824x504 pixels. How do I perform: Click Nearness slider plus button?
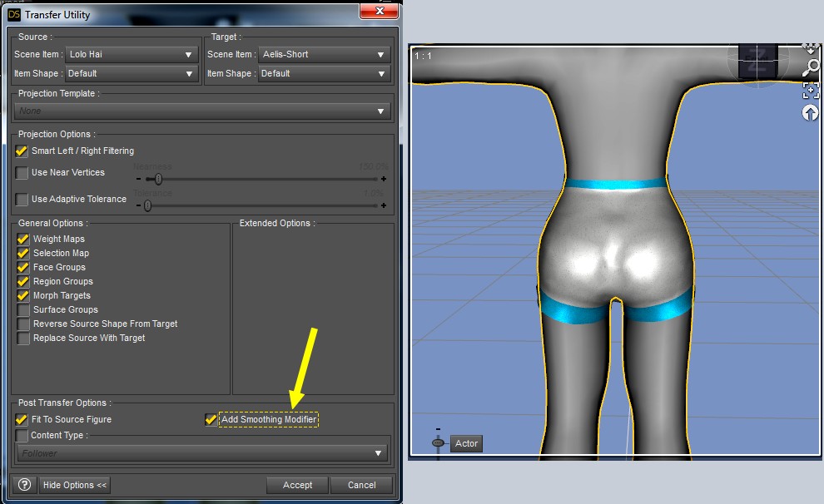[x=384, y=179]
